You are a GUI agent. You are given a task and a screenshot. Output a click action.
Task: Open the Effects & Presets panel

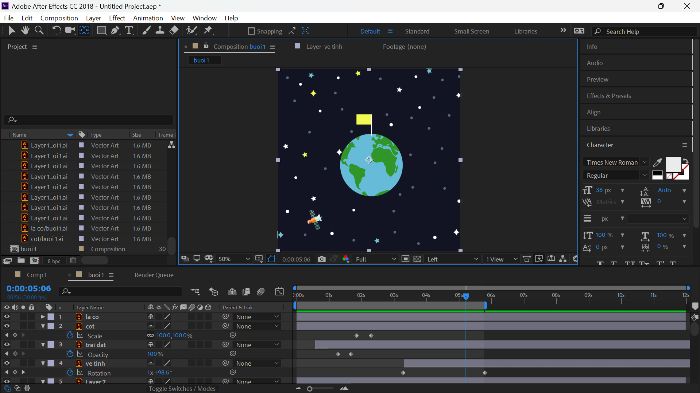click(x=609, y=96)
